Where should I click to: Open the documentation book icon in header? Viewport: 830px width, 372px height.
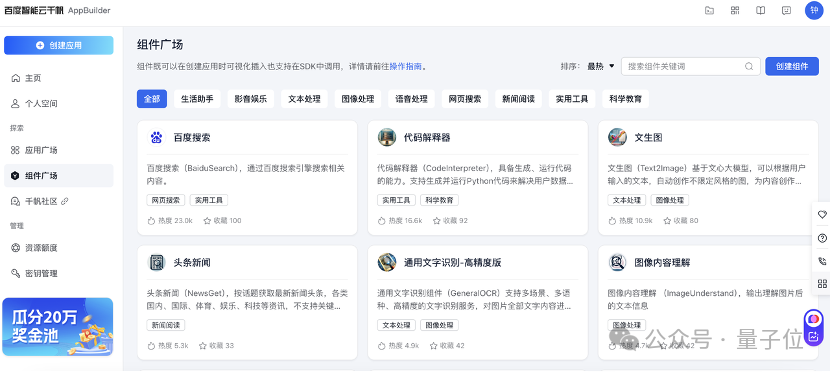click(761, 11)
